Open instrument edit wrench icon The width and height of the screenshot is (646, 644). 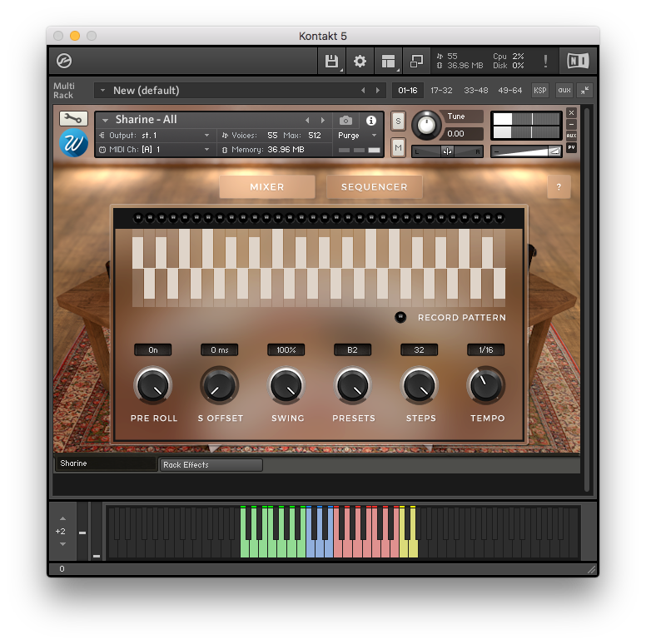coord(73,119)
